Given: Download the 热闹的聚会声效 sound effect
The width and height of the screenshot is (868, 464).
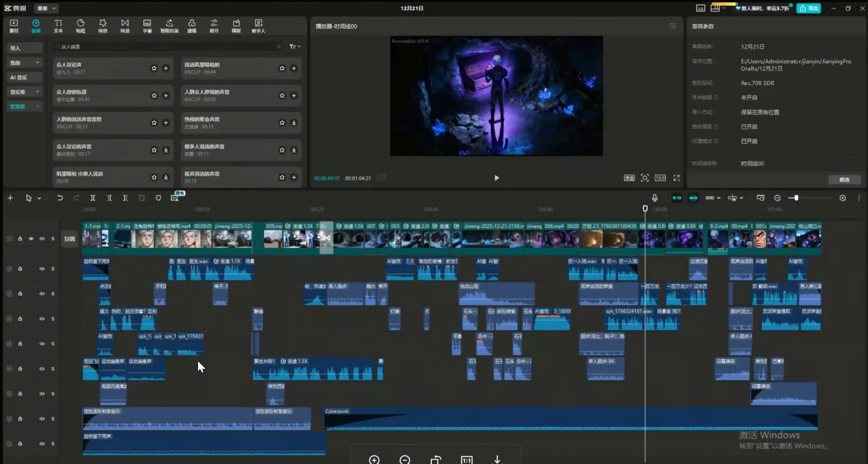Looking at the screenshot, I should (294, 123).
